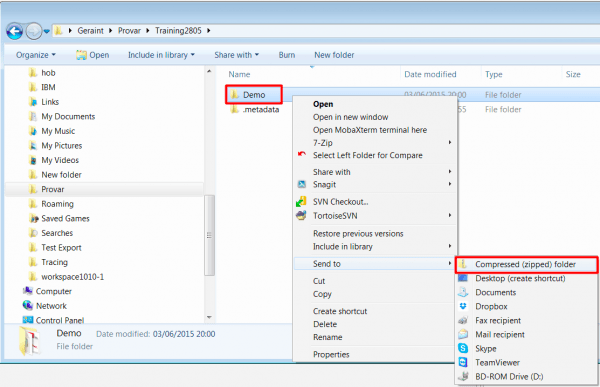The height and width of the screenshot is (387, 600).
Task: Click Searches icon in navigation tree
Action: coord(33,233)
